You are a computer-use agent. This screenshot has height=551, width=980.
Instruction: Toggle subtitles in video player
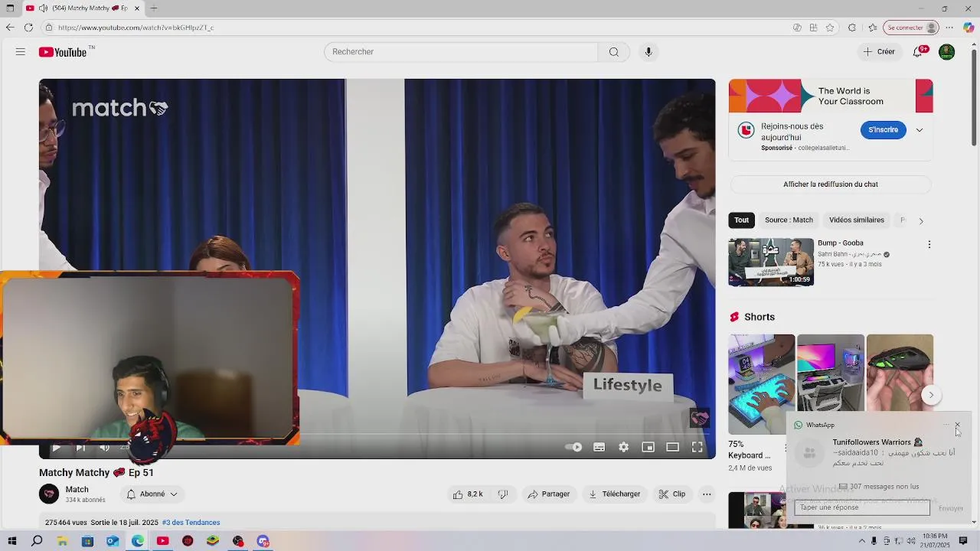click(599, 448)
